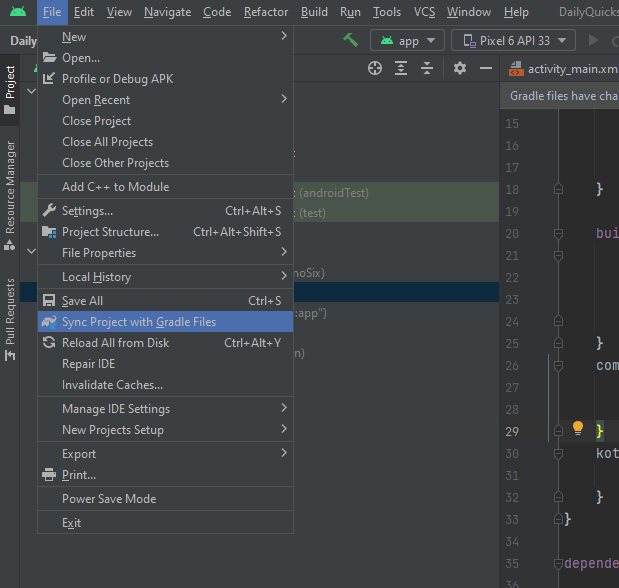Screen dimensions: 619x588
Task: Select Sync Project with Gradle Files
Action: pyautogui.click(x=165, y=322)
